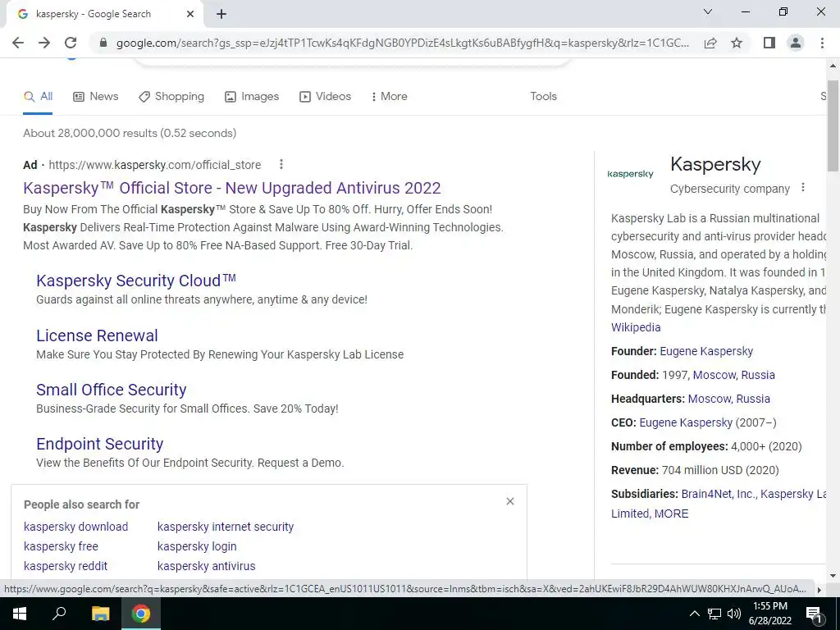Open MORE subsidiaries link

671,514
